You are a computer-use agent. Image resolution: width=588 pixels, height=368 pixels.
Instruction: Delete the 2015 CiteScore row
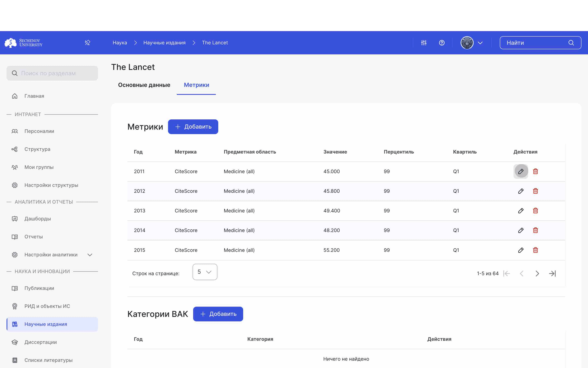[x=535, y=250]
